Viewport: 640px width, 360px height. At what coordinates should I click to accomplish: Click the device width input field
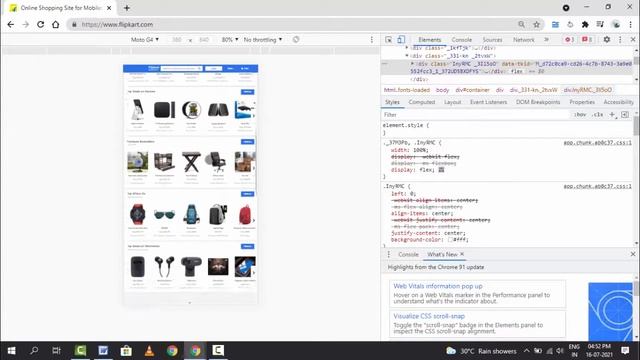coord(177,40)
